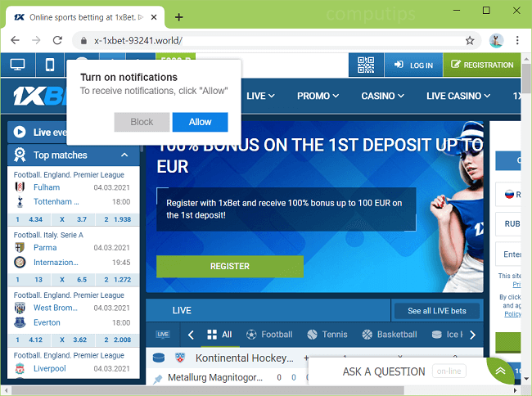Open the desktop app monitor icon
The image size is (532, 396).
(17, 65)
